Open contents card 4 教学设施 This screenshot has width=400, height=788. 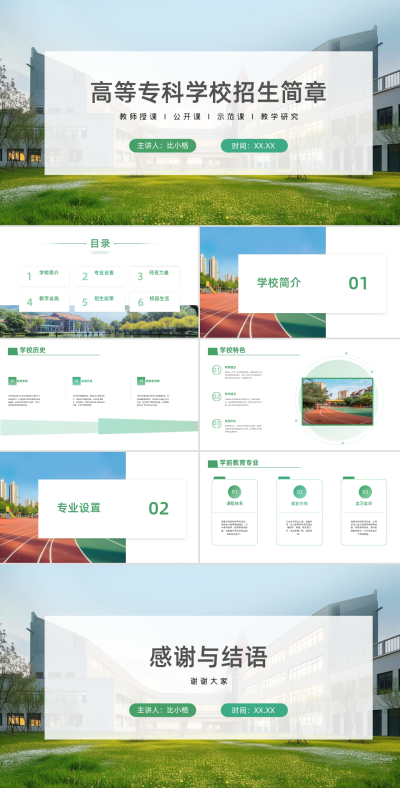[x=44, y=302]
